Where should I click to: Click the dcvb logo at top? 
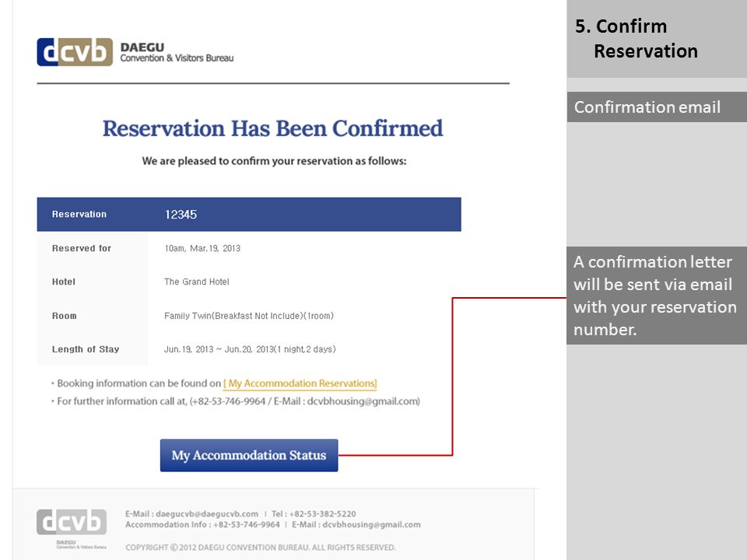[75, 52]
